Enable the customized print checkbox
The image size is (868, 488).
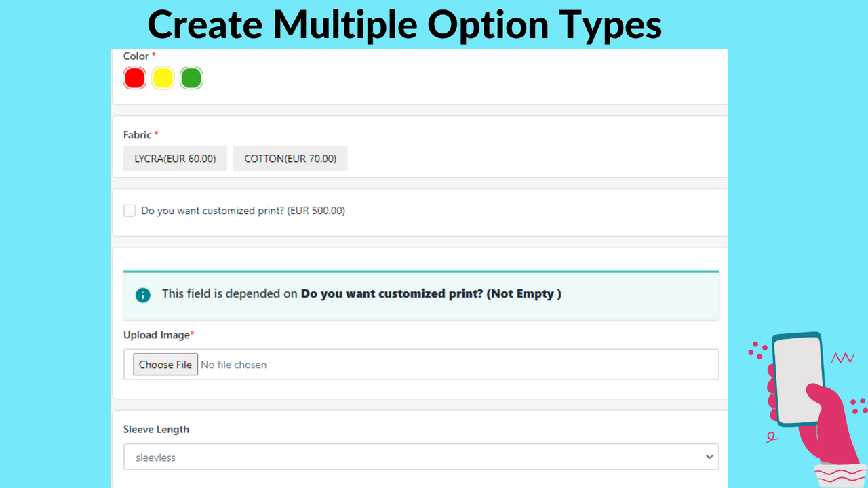point(130,211)
